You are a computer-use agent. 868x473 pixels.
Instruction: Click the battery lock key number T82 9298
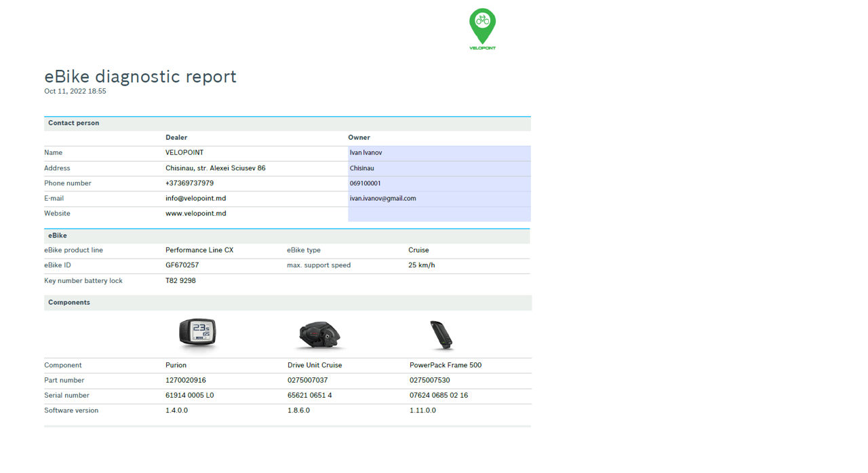181,281
